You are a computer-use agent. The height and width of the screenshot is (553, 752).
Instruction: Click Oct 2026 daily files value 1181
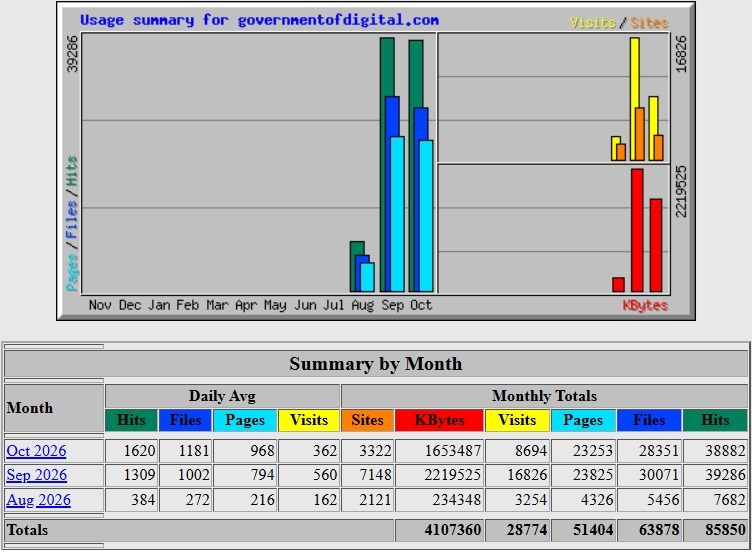pos(194,451)
